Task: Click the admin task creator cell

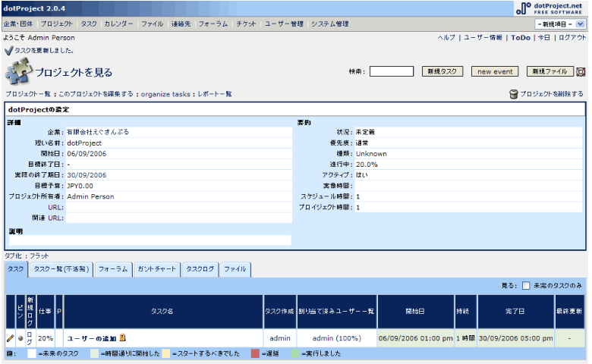Action: [280, 338]
